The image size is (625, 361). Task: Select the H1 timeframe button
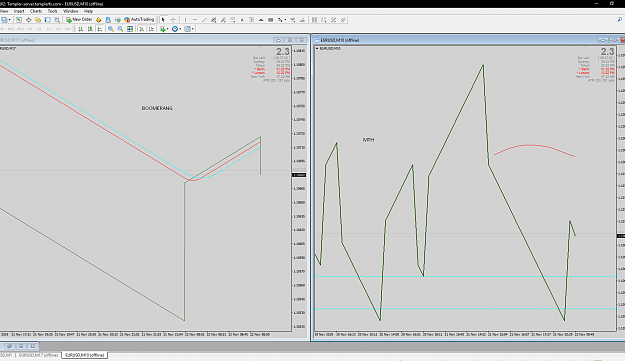point(30,29)
